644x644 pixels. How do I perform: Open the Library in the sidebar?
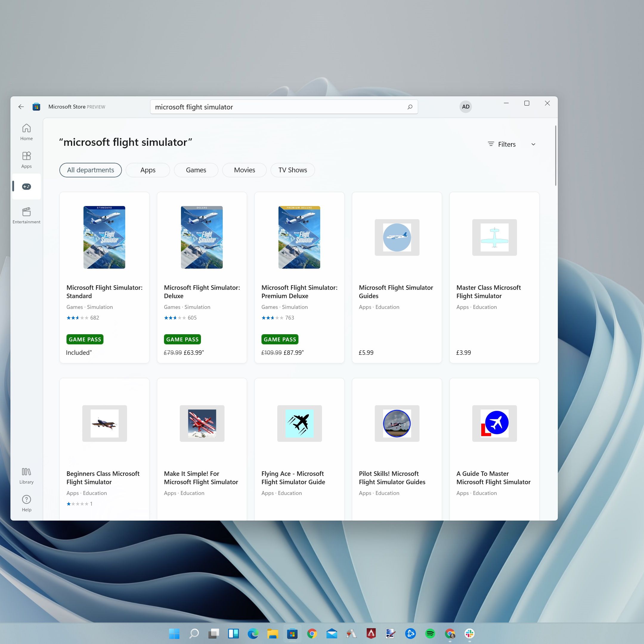pos(26,475)
